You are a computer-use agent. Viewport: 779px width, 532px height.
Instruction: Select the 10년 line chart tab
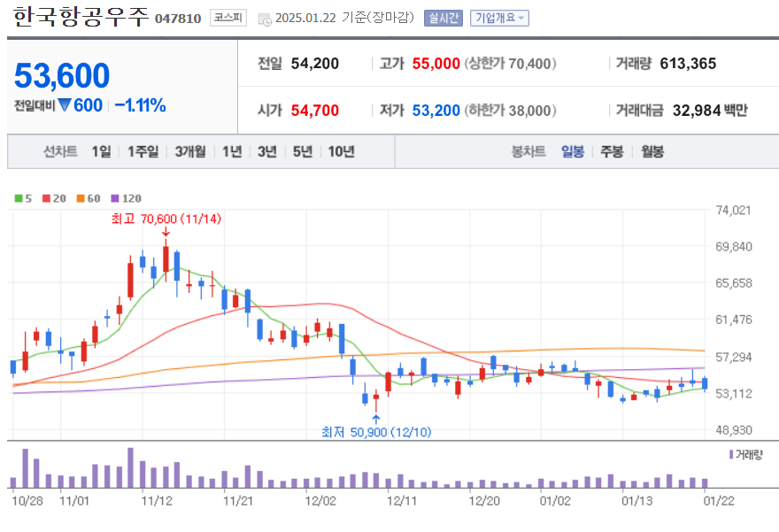tap(341, 151)
